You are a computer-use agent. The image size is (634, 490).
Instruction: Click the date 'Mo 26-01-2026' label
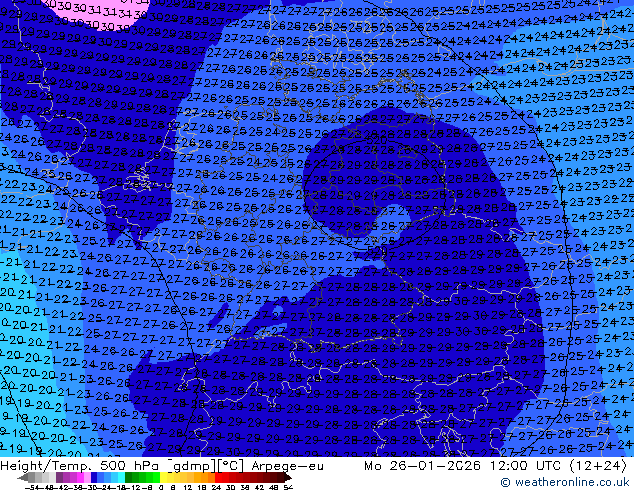[x=422, y=466]
